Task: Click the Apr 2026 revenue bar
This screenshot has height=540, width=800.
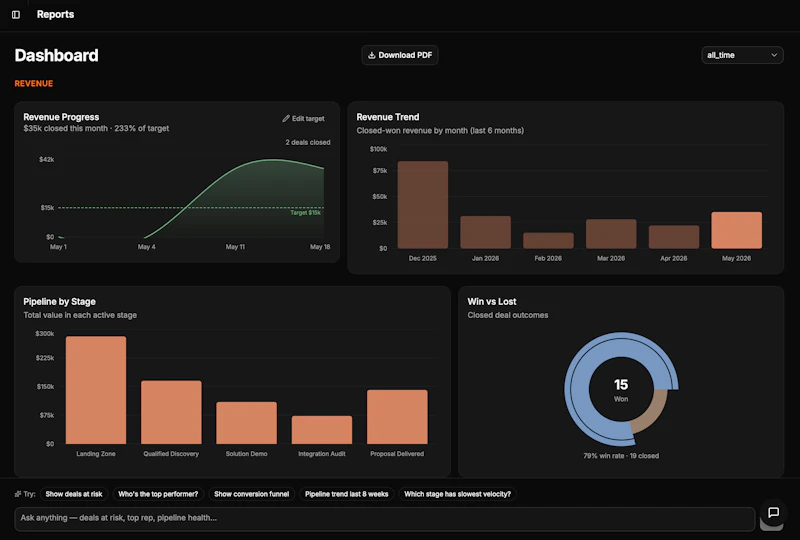Action: coord(673,237)
